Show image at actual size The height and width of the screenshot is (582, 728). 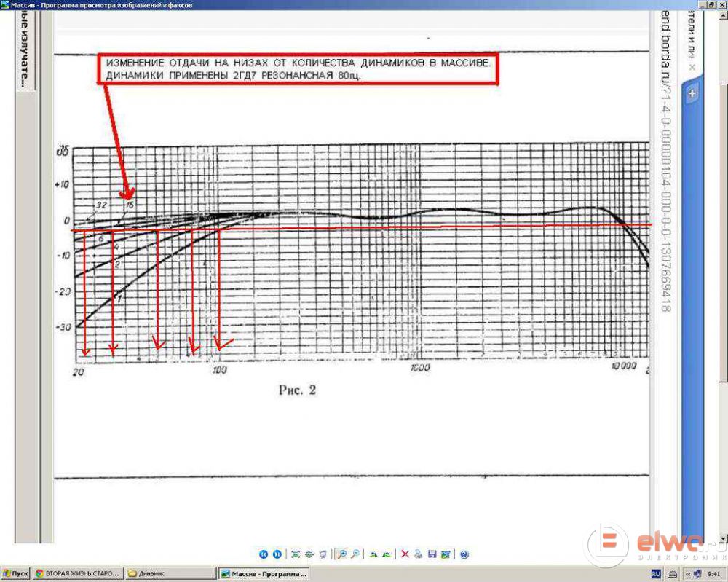(x=309, y=554)
